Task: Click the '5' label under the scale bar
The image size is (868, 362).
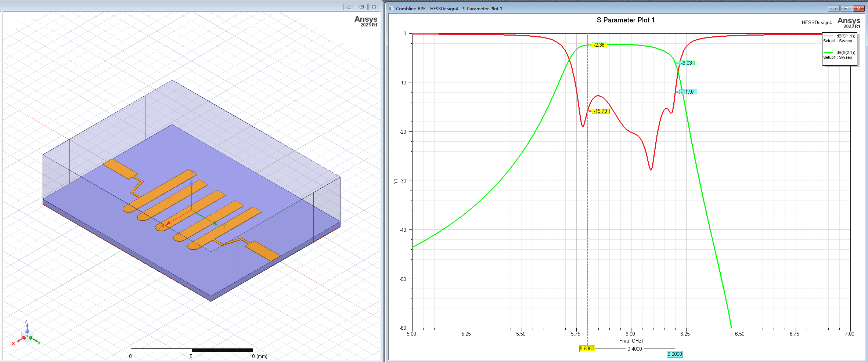Action: [x=191, y=356]
